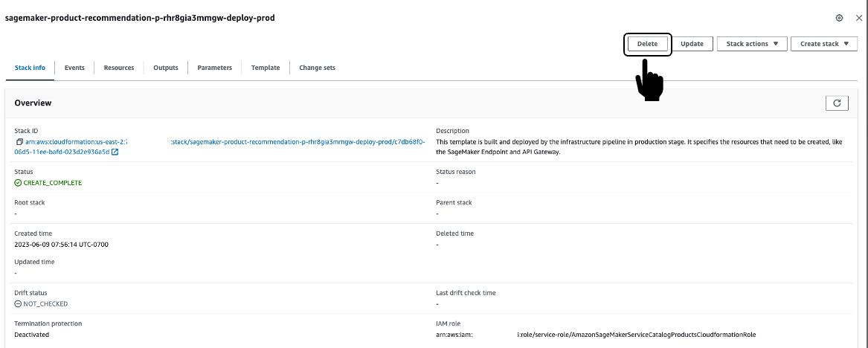This screenshot has height=348, width=868.
Task: Open the Parameters tab
Action: click(x=215, y=68)
